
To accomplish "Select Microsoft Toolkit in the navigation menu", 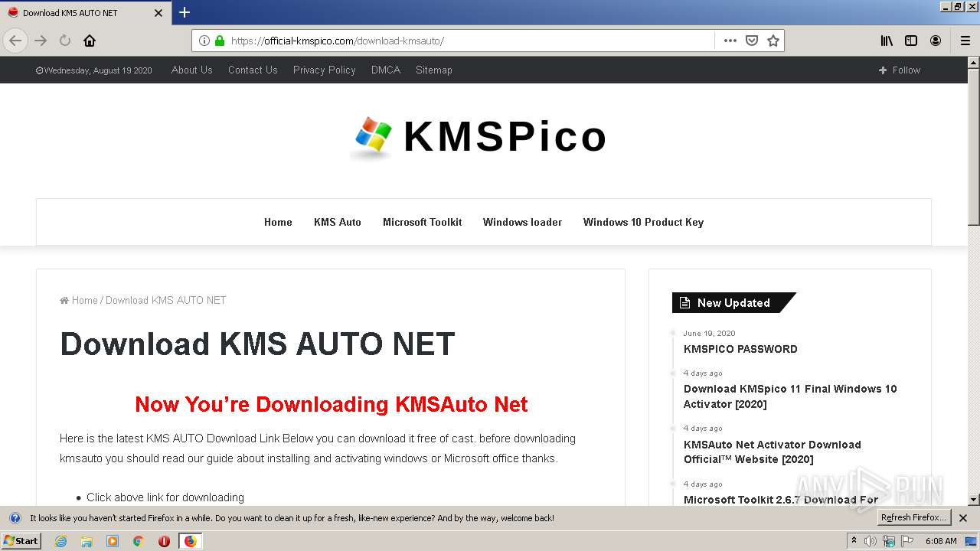I will point(423,222).
